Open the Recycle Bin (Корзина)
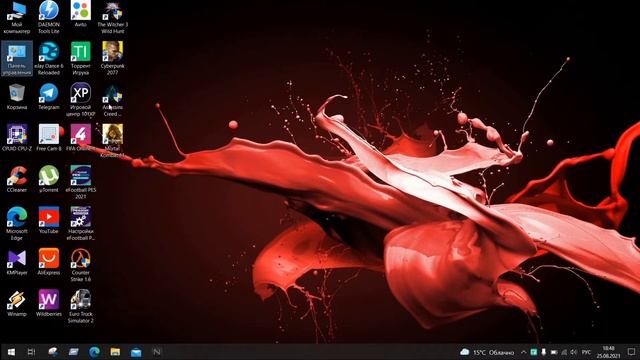The width and height of the screenshot is (640, 360). tap(17, 97)
